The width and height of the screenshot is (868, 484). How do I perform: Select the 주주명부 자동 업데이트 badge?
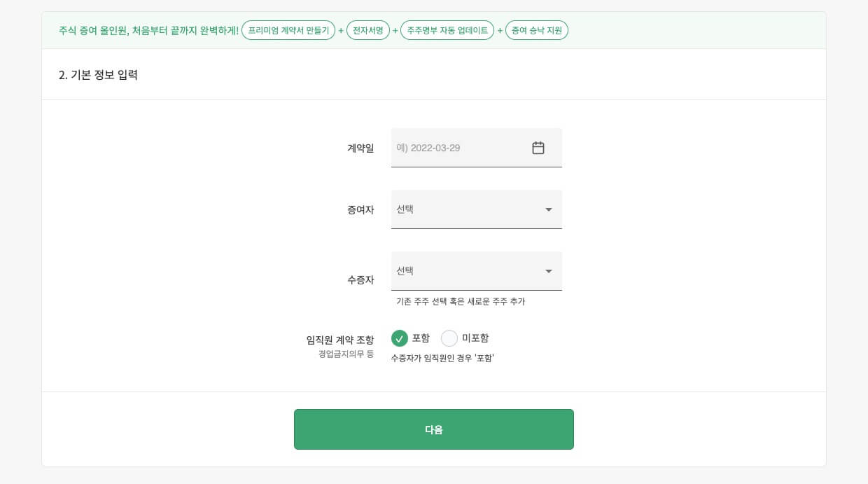[x=447, y=30]
